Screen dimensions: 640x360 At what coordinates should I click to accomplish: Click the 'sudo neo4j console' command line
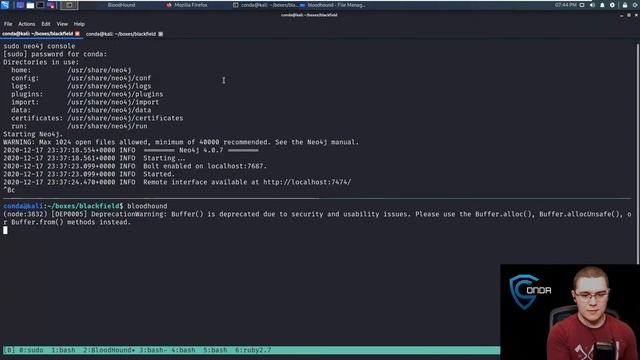(39, 46)
